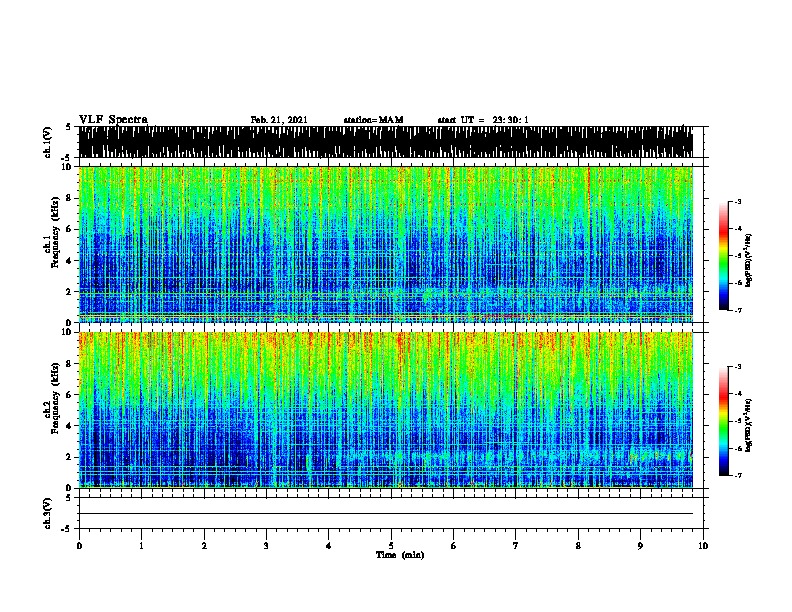Click time axis tick label "1"
The height and width of the screenshot is (612, 792).
click(141, 546)
